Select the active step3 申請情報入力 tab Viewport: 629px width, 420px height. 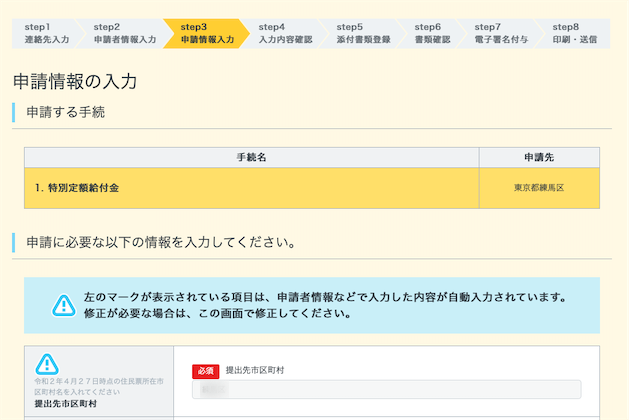(x=207, y=33)
